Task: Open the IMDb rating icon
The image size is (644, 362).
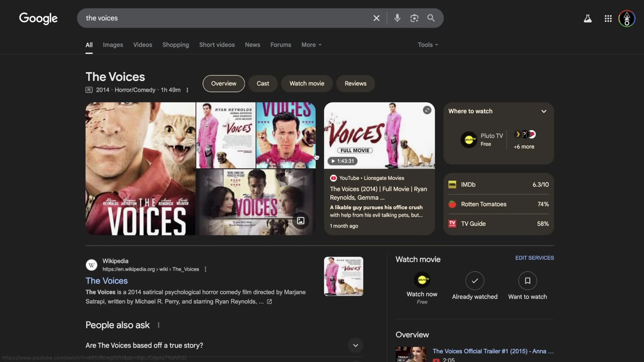Action: (452, 185)
